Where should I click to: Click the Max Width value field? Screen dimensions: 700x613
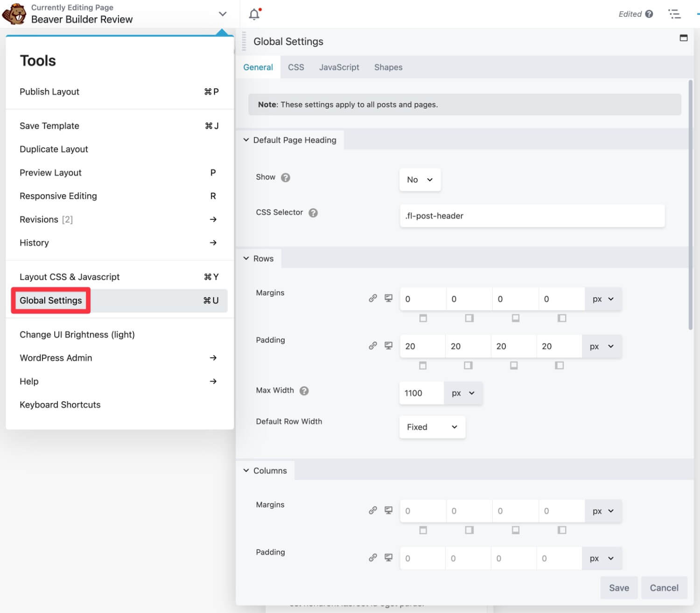[422, 393]
